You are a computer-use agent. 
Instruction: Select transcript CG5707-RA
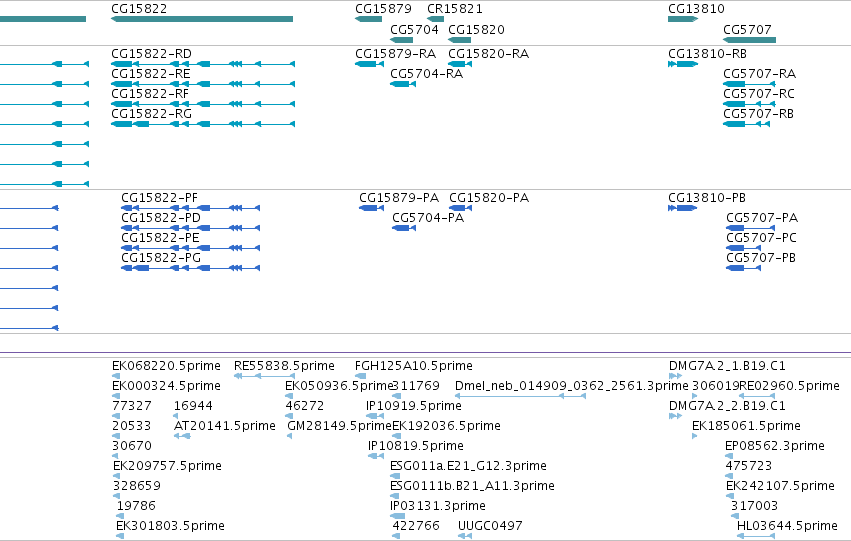pos(749,84)
